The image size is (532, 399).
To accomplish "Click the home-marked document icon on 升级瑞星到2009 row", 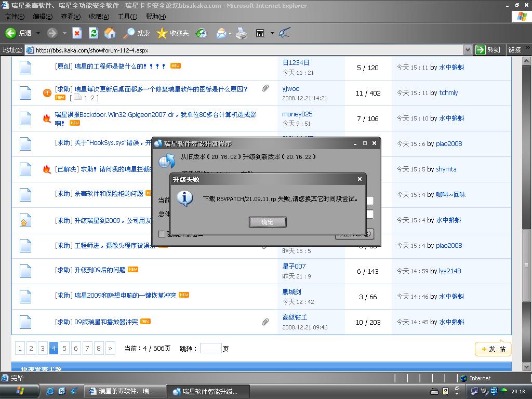I will click(25, 220).
